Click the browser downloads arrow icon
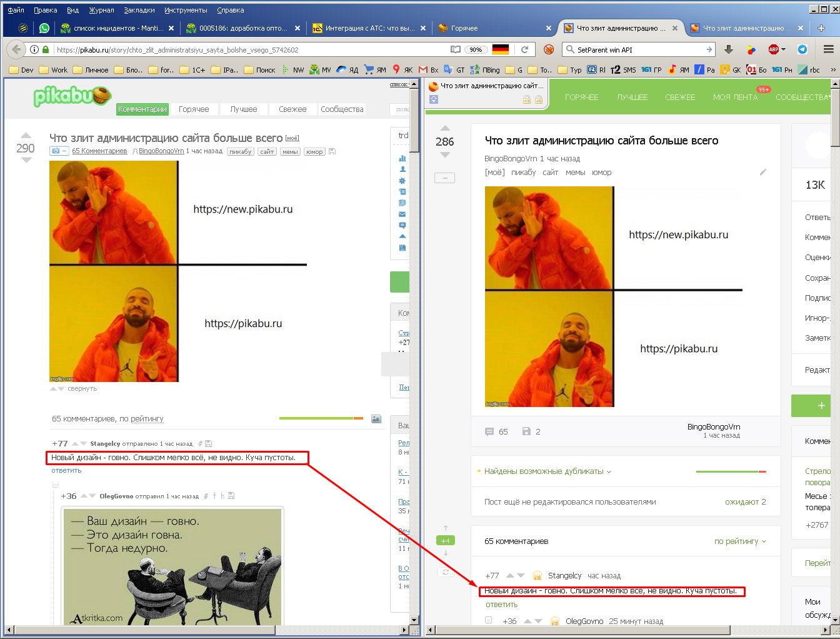 pos(728,49)
